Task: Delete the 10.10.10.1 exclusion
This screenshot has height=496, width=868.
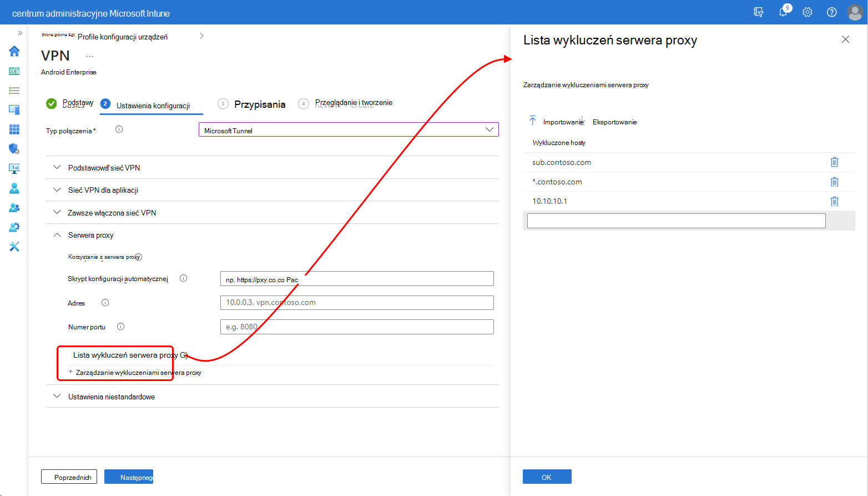Action: click(834, 201)
